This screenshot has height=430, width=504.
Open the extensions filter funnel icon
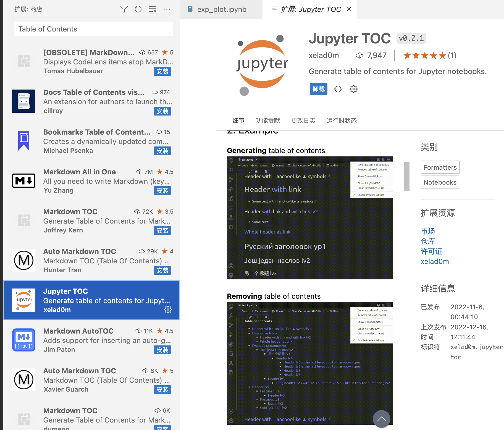(x=124, y=9)
